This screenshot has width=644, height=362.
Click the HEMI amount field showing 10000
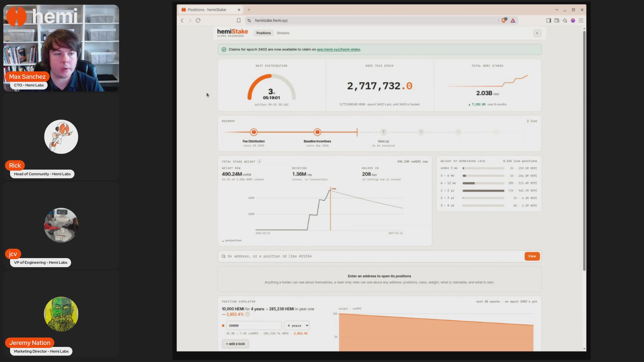(x=254, y=325)
